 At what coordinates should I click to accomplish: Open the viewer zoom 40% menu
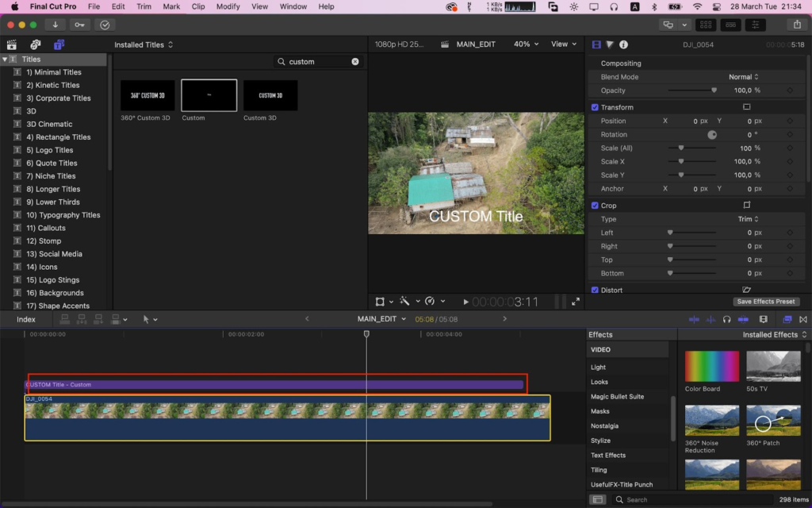[x=527, y=44]
